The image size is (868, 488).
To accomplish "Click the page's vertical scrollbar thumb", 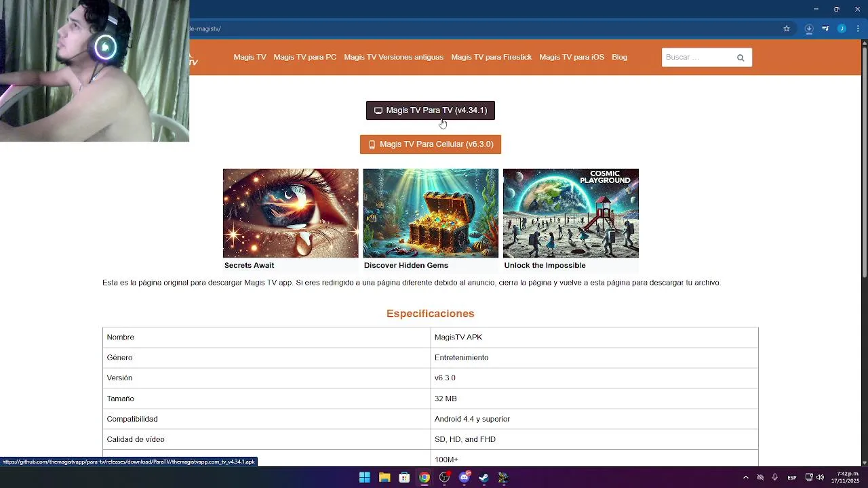I will point(864,161).
